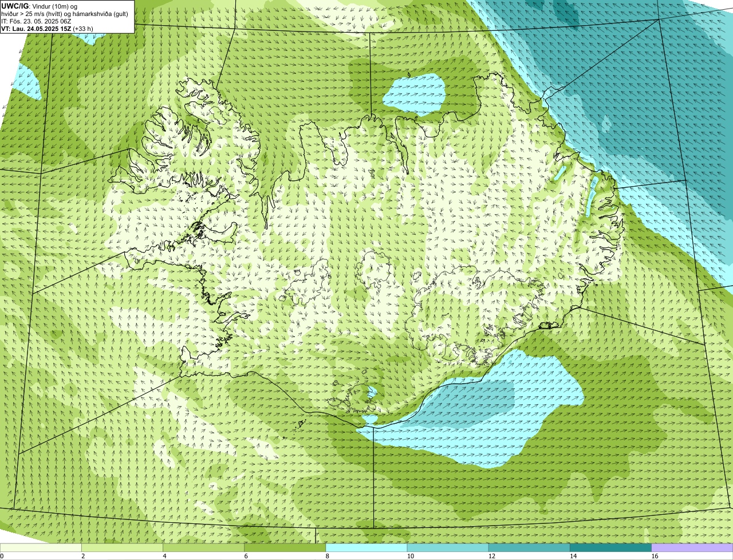
Task: Click the 12–14 m/s legend swatch
Action: click(529, 547)
